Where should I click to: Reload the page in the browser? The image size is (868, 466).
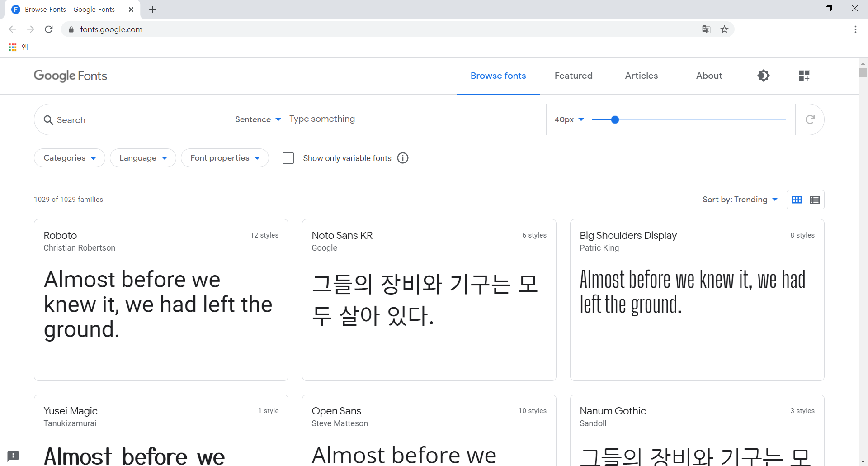tap(49, 29)
